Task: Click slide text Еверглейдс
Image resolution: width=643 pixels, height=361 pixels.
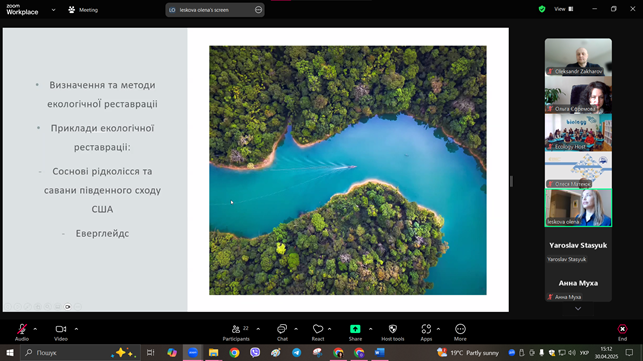Action: point(102,233)
